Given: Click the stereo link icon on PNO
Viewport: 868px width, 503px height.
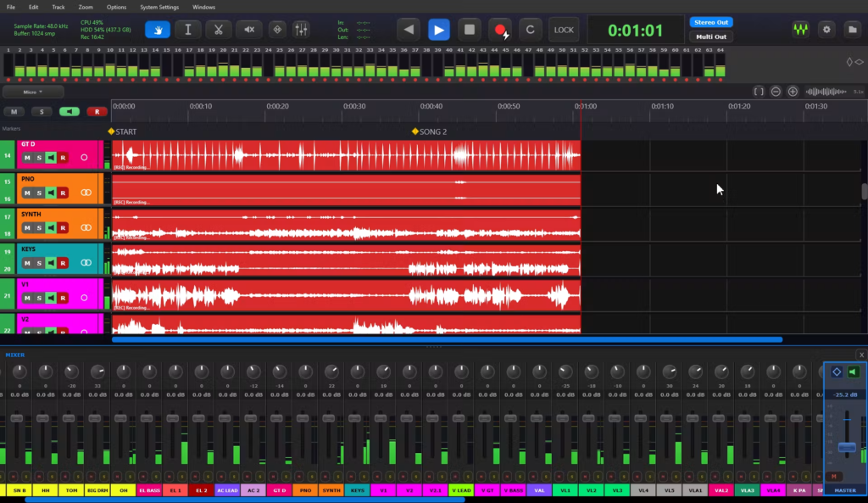Looking at the screenshot, I should point(86,193).
